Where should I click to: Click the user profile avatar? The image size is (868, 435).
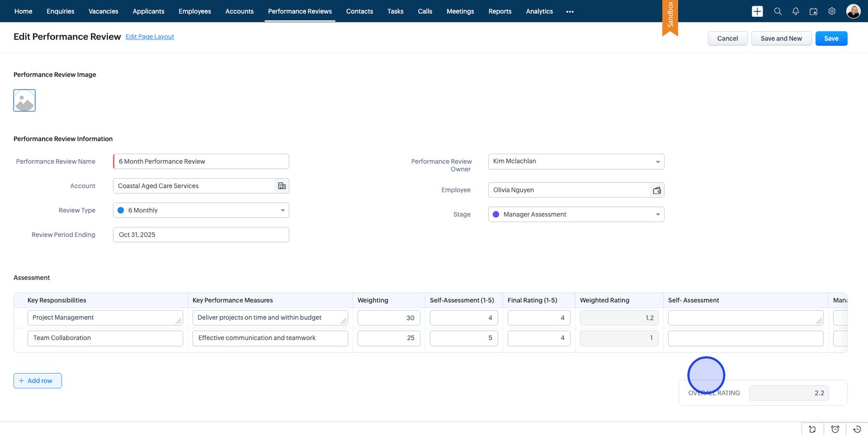(x=853, y=11)
